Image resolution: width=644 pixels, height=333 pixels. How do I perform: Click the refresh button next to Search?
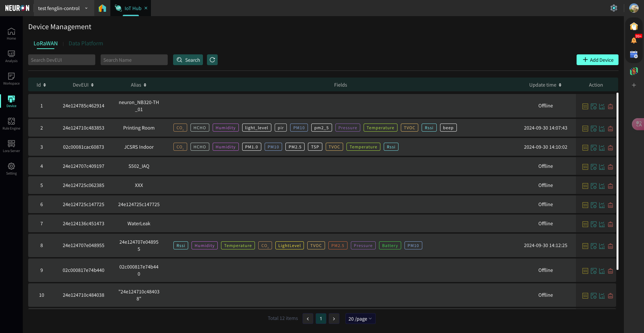pyautogui.click(x=212, y=60)
